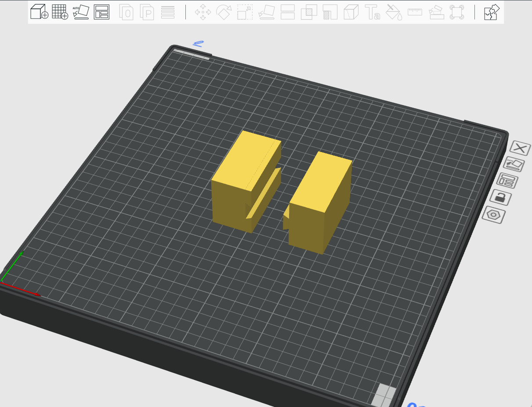The height and width of the screenshot is (407, 532).
Task: Add a new build plate
Action: [x=60, y=12]
